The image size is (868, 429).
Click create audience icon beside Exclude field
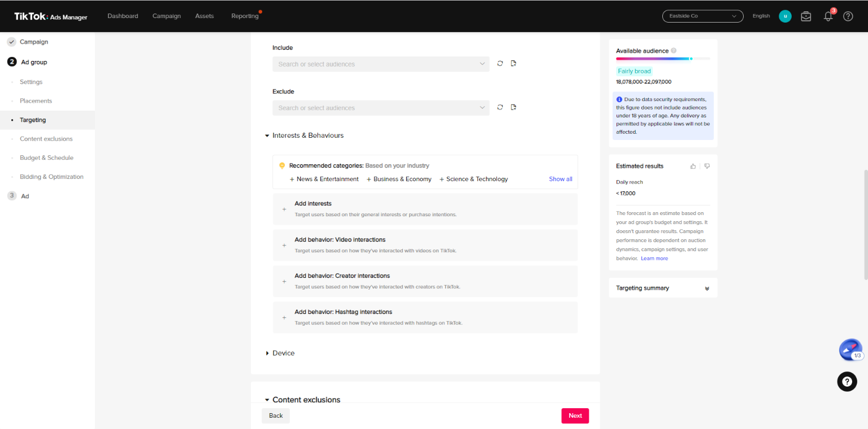(514, 107)
